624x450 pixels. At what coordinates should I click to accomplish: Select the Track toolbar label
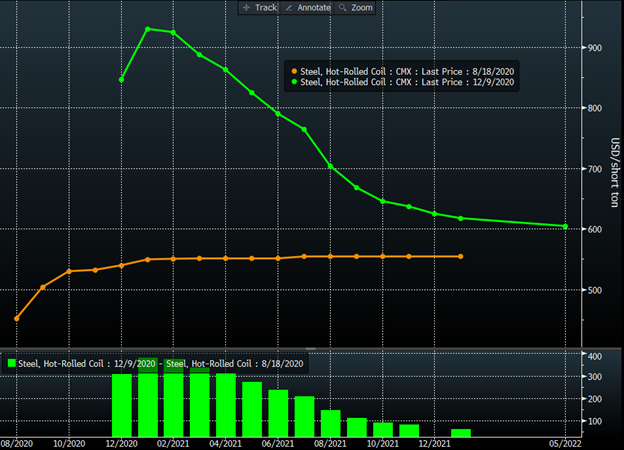tap(265, 7)
